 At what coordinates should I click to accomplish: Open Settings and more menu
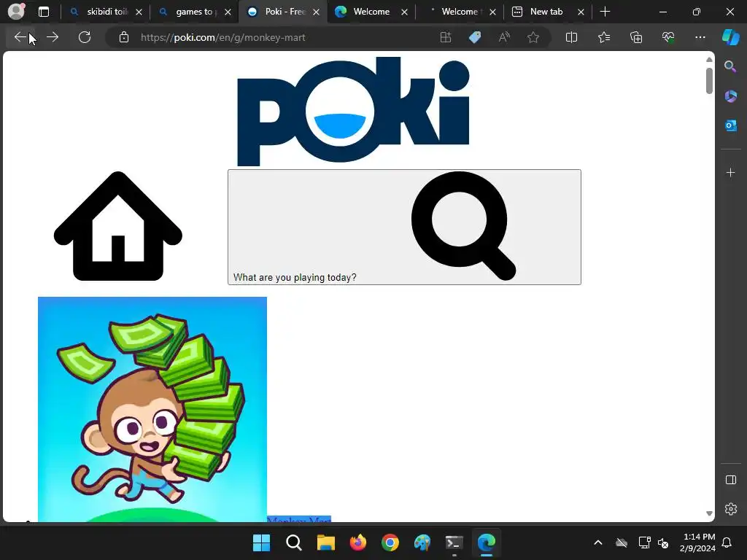tap(700, 37)
